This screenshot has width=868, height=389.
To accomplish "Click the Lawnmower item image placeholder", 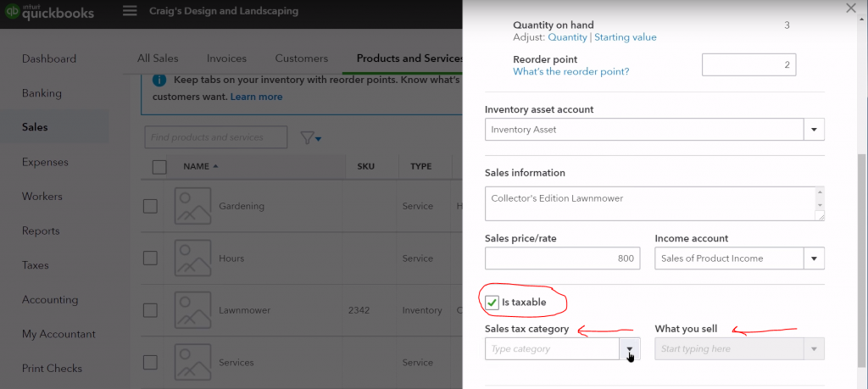I will [x=192, y=310].
